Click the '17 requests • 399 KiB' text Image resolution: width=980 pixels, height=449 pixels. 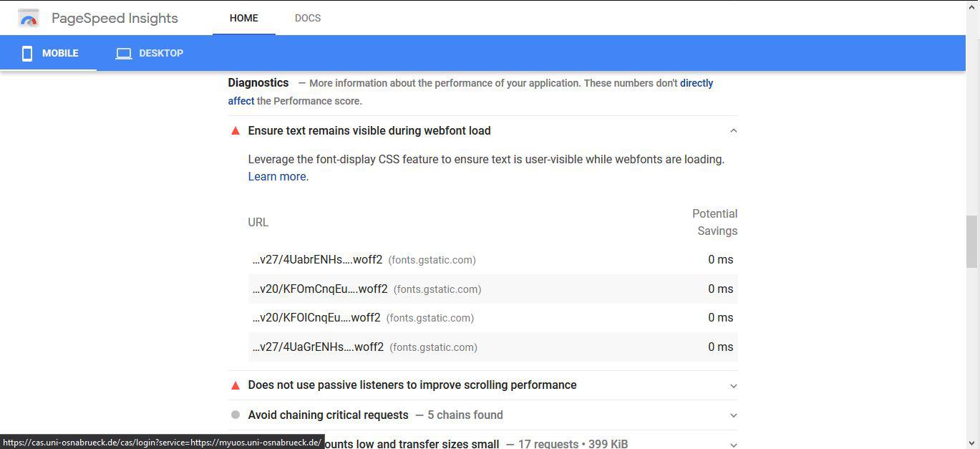coord(573,444)
